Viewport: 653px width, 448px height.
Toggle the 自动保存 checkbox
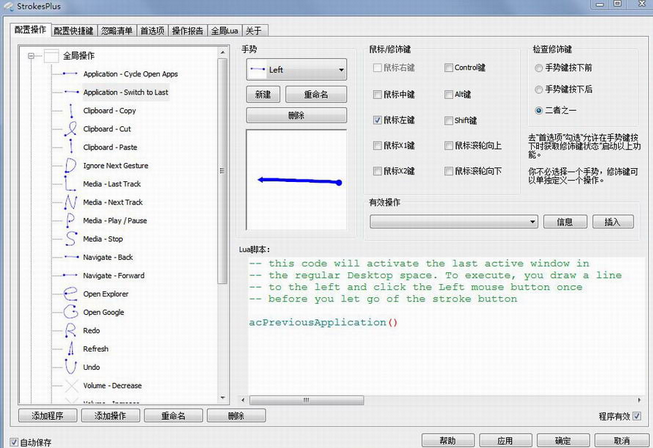pos(14,442)
